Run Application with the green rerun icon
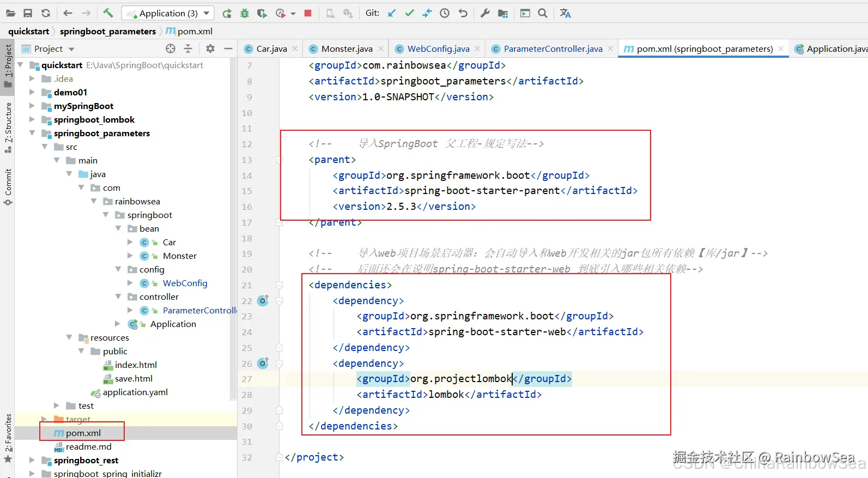This screenshot has height=478, width=868. pyautogui.click(x=227, y=13)
